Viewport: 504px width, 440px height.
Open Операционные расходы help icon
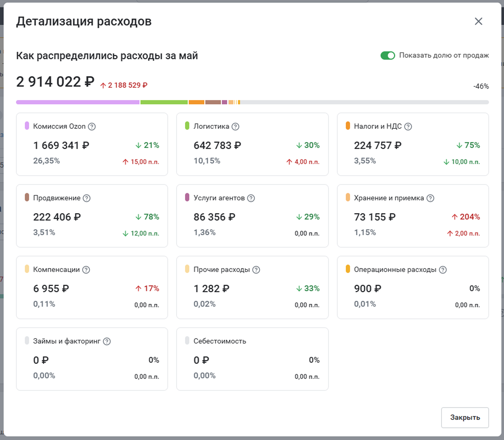pos(443,270)
